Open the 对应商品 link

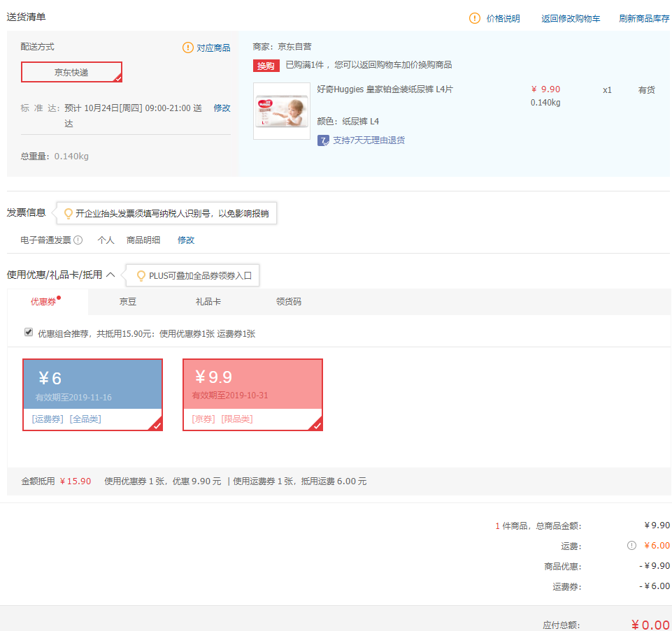pos(213,48)
